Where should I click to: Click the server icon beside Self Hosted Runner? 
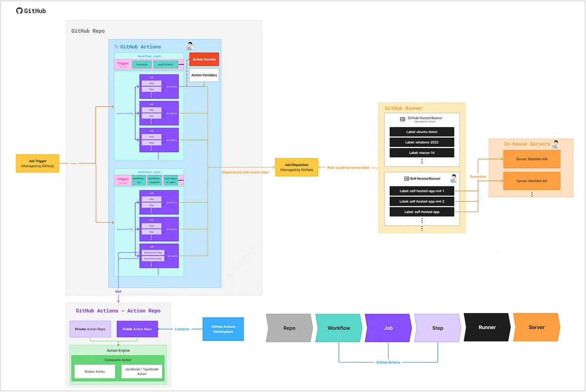click(x=398, y=179)
